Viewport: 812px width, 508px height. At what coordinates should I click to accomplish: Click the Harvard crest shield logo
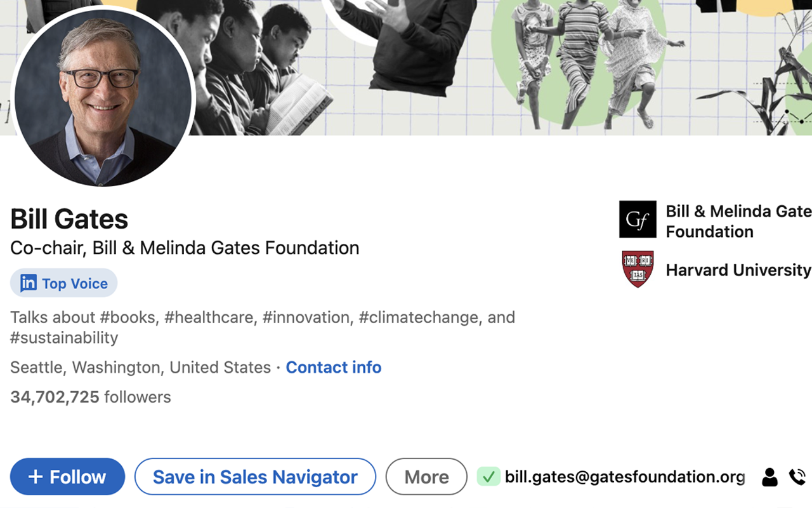[638, 269]
